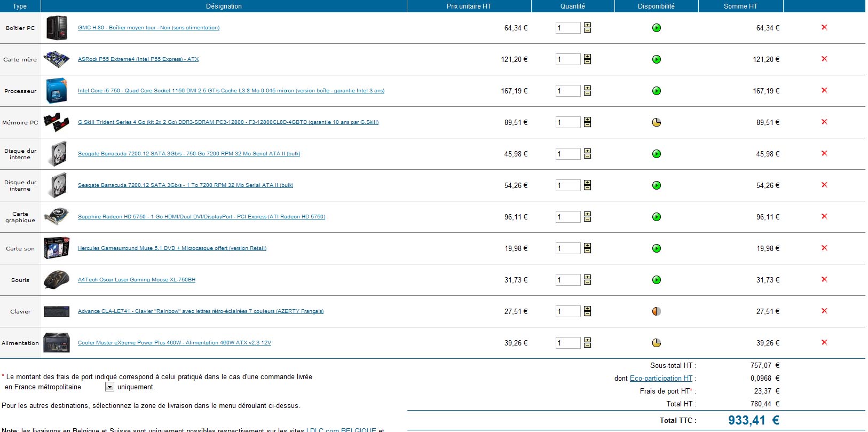Click green availability icon for ASRock motherboard
Image resolution: width=868 pixels, height=432 pixels.
657,59
